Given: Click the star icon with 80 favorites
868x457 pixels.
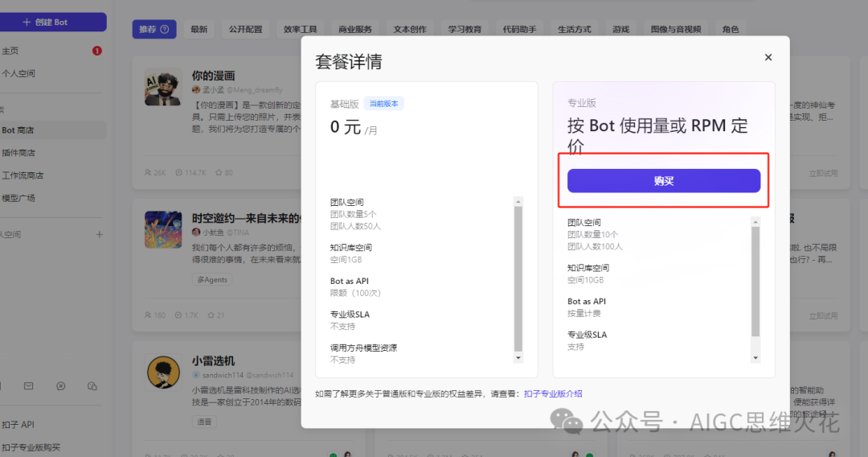Looking at the screenshot, I should [219, 173].
